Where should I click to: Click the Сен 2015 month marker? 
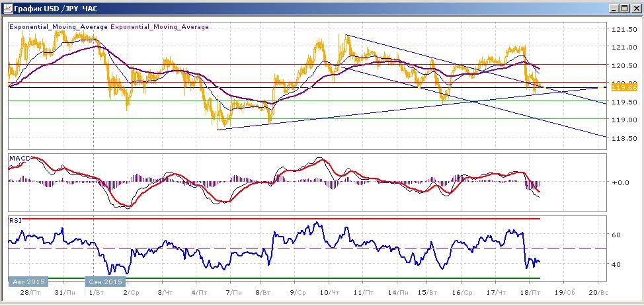point(105,282)
